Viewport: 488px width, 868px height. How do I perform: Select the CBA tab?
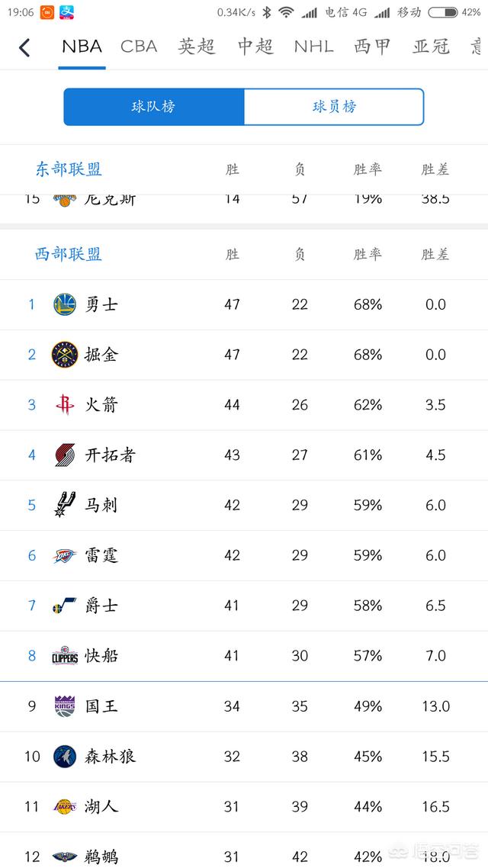139,47
